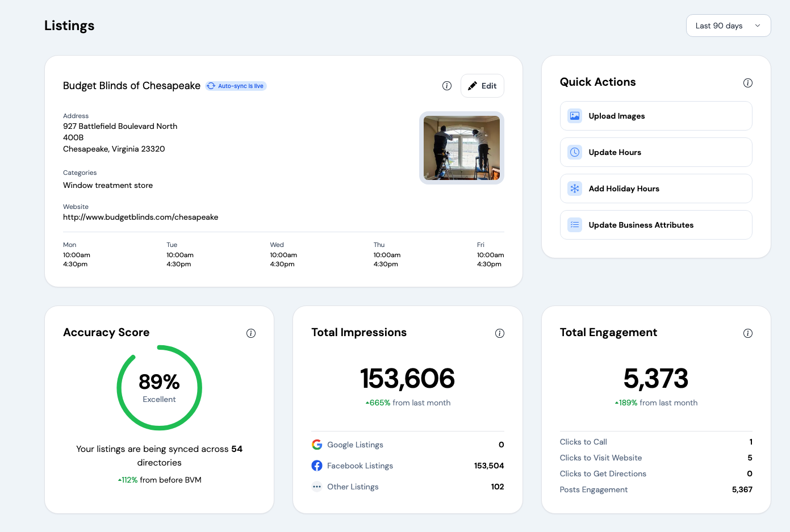Click the Google logo icon
Screen dimensions: 790x532
pyautogui.click(x=317, y=445)
